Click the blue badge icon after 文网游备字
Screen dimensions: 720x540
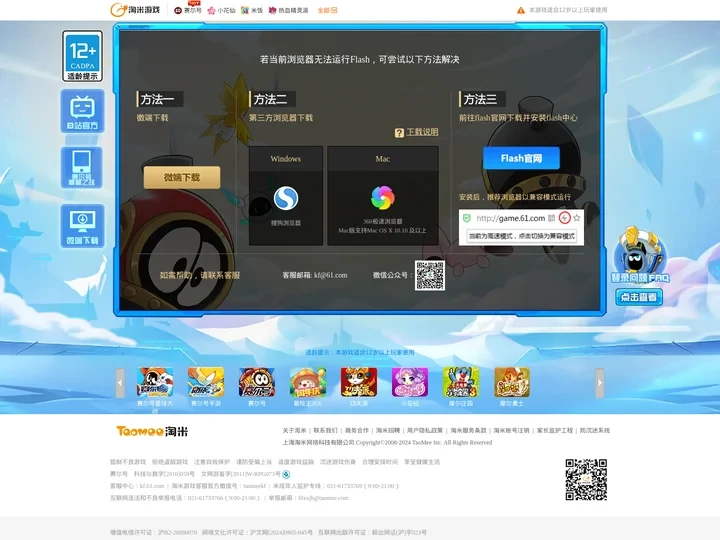pyautogui.click(x=286, y=474)
